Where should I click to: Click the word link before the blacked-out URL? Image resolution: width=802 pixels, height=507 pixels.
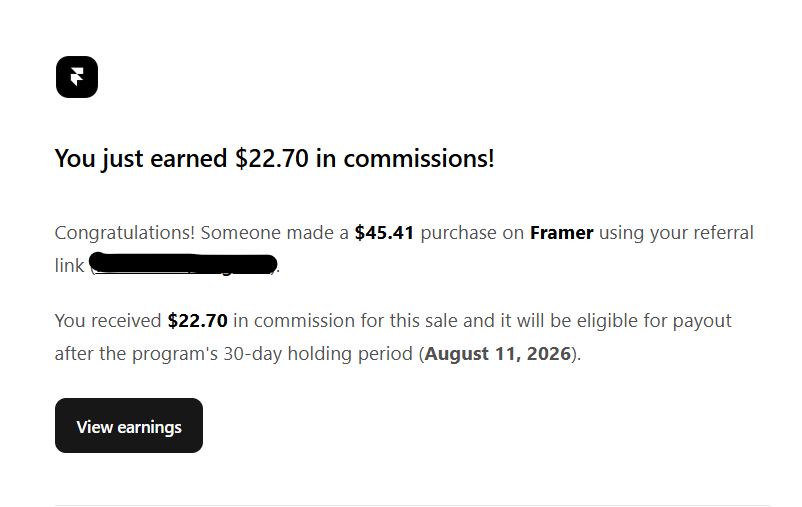(70, 266)
